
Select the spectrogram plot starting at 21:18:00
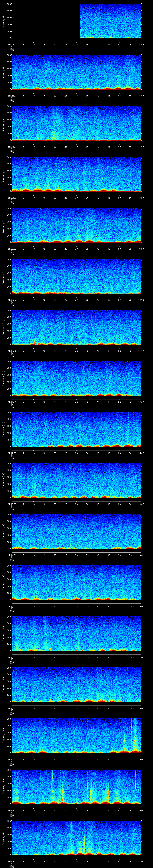[x=77, y=736]
